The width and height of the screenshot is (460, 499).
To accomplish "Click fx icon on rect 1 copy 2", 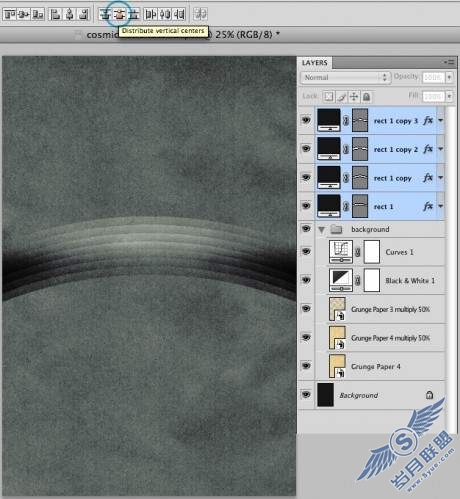I will 428,149.
